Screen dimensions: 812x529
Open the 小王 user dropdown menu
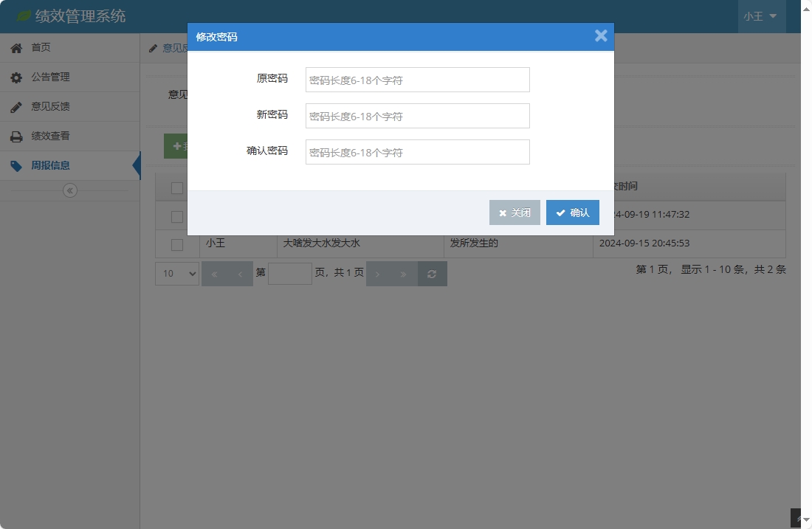[x=761, y=15]
